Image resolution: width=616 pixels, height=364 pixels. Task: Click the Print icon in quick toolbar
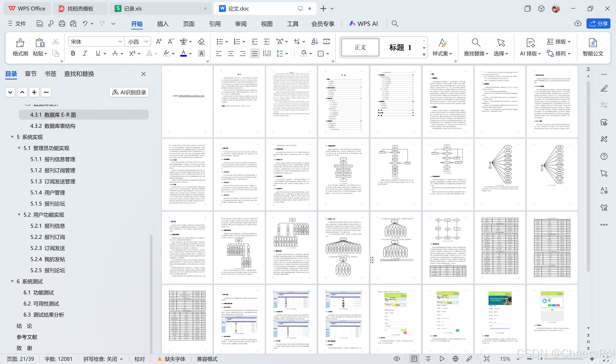[x=62, y=23]
